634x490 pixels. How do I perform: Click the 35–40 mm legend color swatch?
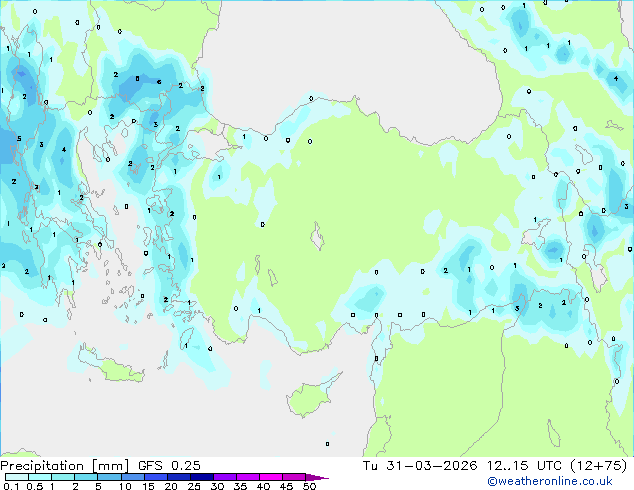pyautogui.click(x=247, y=477)
